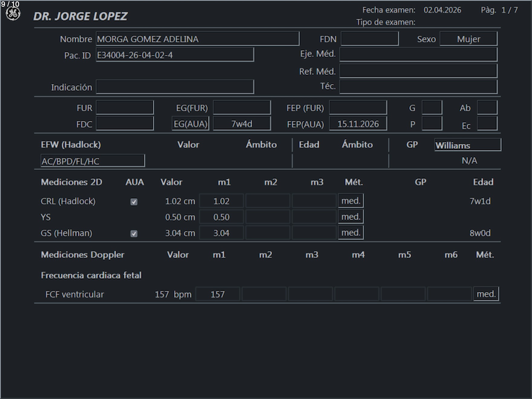Image resolution: width=532 pixels, height=399 pixels.
Task: Click the Indicación input field
Action: click(x=175, y=87)
